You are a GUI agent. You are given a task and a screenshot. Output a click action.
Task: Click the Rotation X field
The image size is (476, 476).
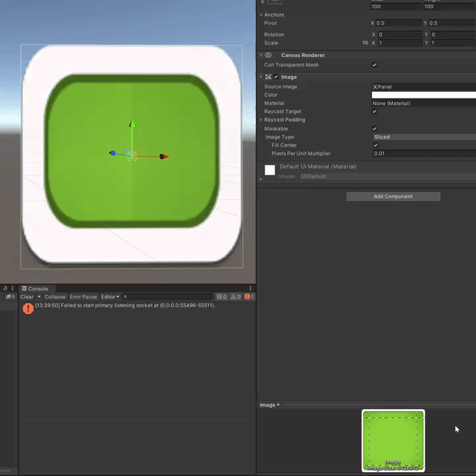coord(400,34)
